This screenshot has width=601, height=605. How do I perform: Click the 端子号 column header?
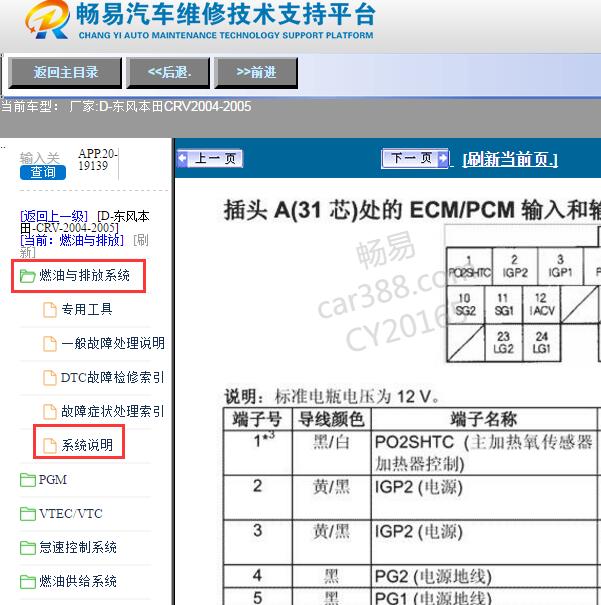tap(258, 419)
